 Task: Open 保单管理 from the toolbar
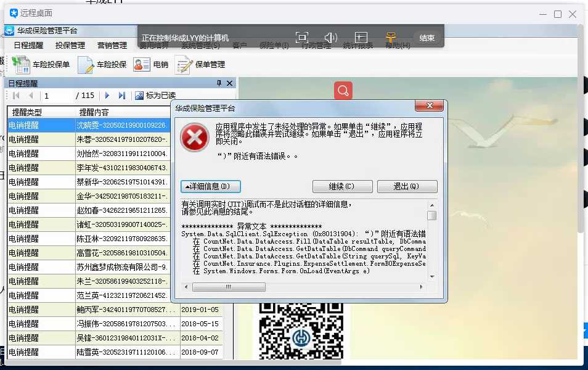[200, 65]
